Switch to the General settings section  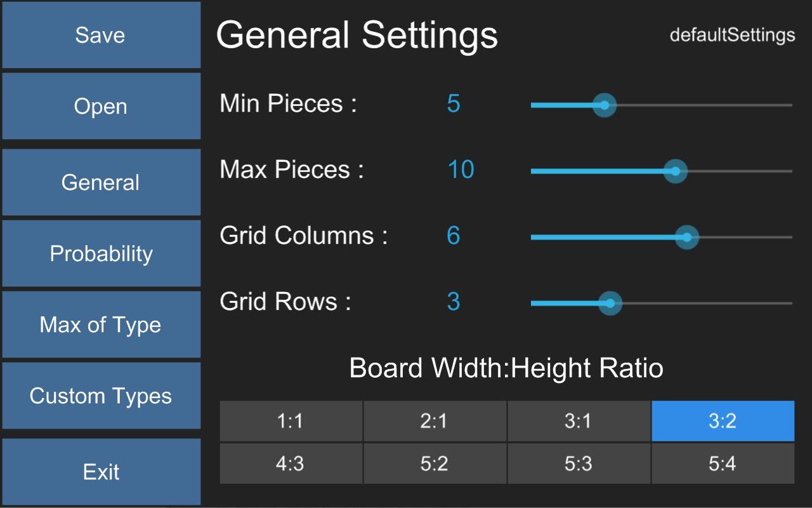[101, 182]
